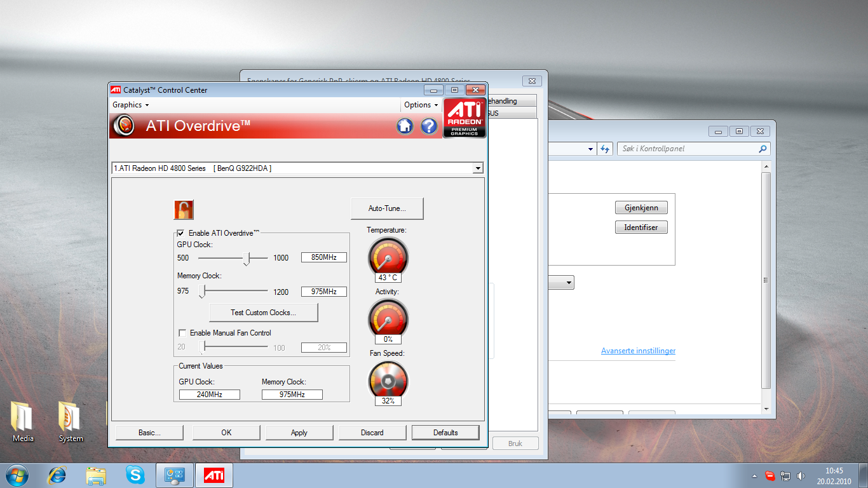The width and height of the screenshot is (868, 488).
Task: Click the ATI Radeon Premium Graphics logo
Action: 465,118
